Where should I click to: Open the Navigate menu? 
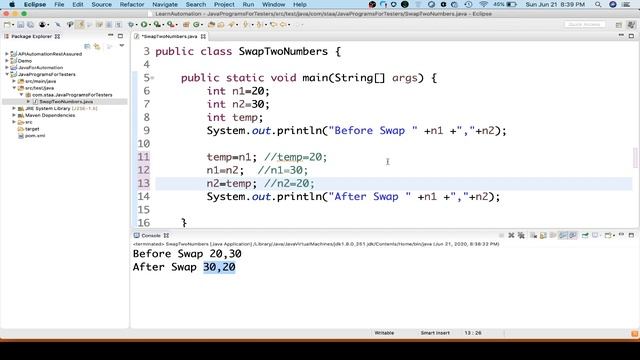click(165, 4)
